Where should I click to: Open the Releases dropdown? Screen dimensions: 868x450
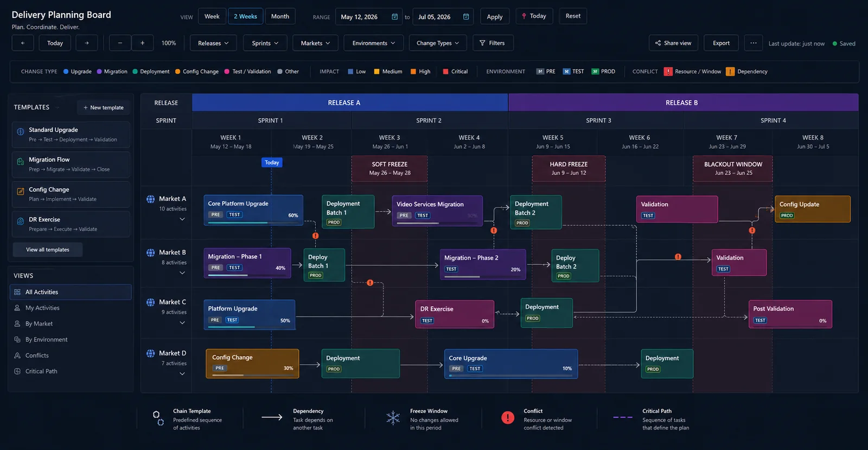point(213,43)
